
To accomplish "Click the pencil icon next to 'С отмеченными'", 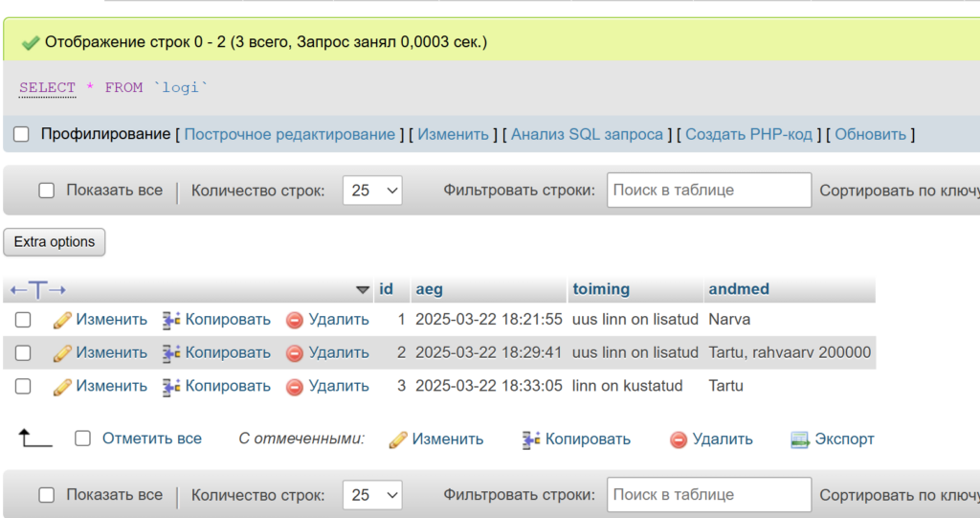I will 398,439.
